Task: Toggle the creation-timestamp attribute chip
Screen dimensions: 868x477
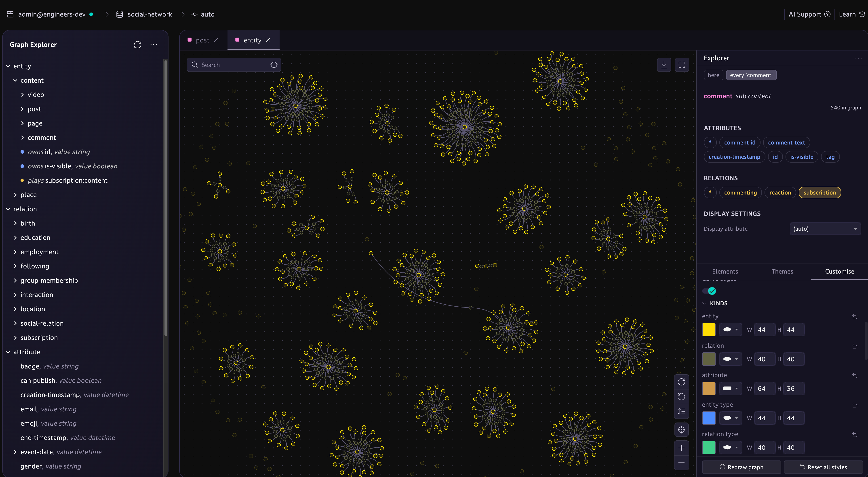Action: tap(734, 157)
